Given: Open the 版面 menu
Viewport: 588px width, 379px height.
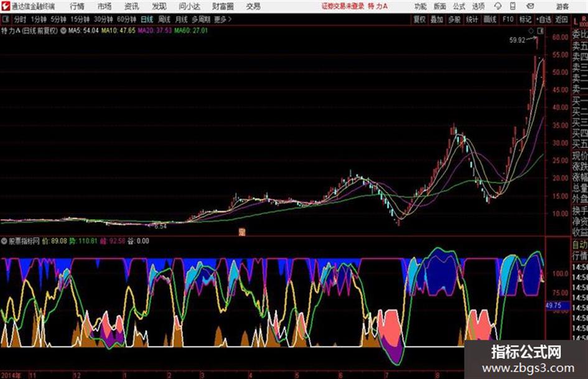Looking at the screenshot, I should [439, 6].
